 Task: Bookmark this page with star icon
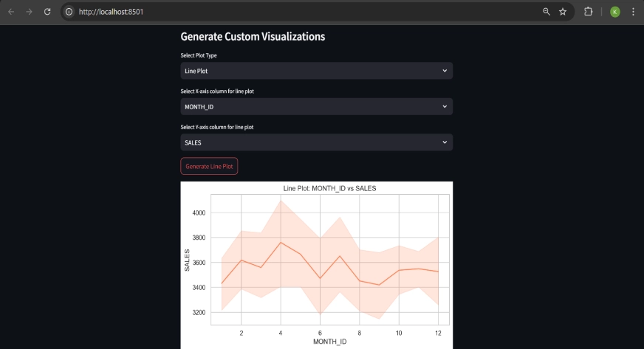pyautogui.click(x=563, y=12)
